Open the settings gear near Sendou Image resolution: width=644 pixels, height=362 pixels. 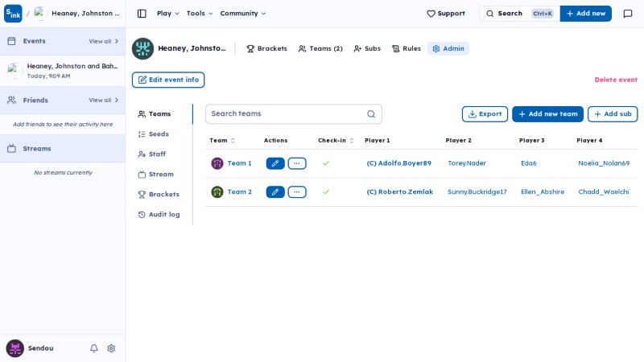click(111, 348)
